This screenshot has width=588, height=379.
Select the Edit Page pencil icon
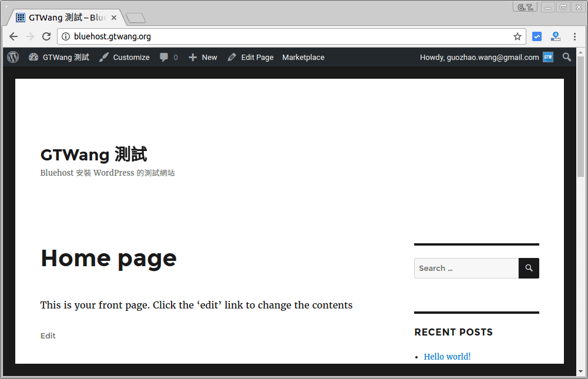(231, 57)
